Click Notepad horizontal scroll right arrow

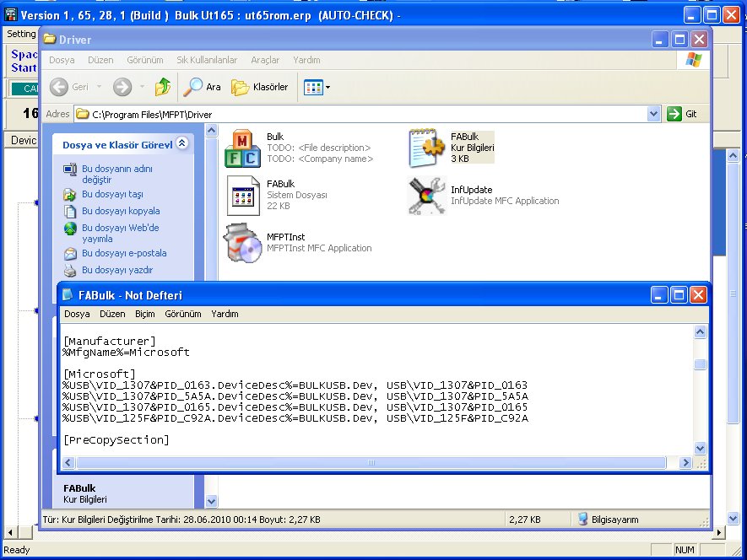coord(685,462)
